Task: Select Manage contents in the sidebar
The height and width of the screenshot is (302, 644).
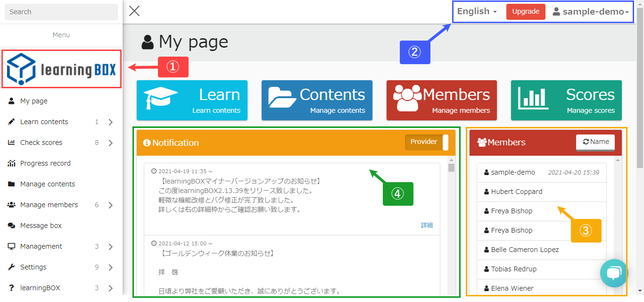Action: (x=47, y=184)
